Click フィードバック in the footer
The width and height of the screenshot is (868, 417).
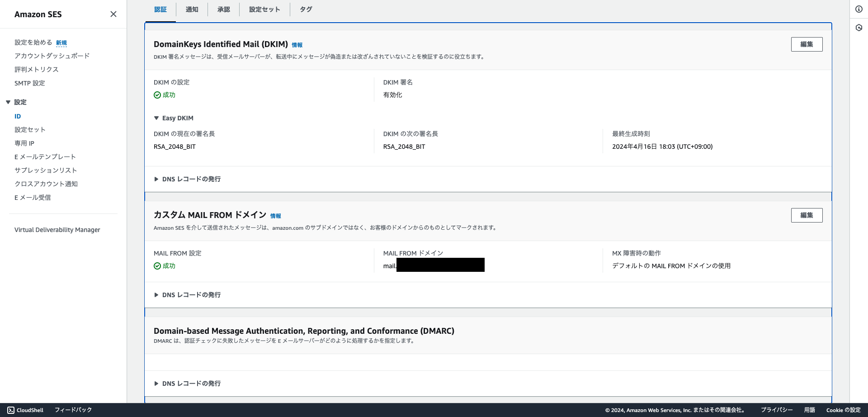click(x=73, y=410)
